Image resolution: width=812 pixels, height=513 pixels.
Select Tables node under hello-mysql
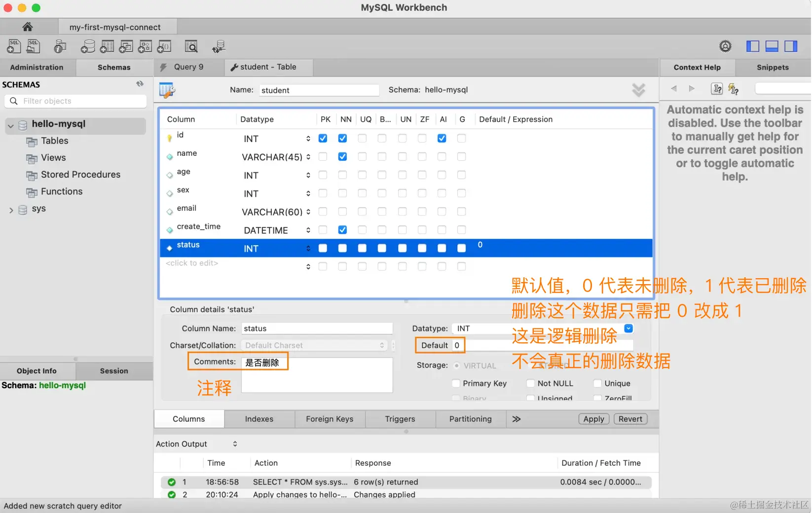tap(54, 141)
